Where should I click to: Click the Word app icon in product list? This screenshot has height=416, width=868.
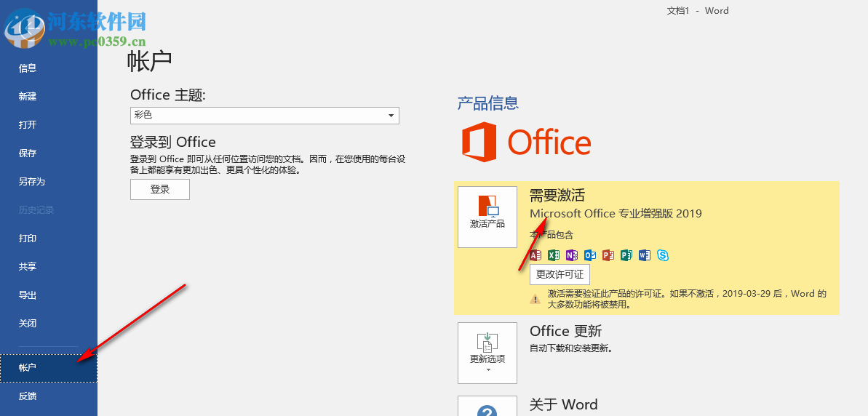645,255
